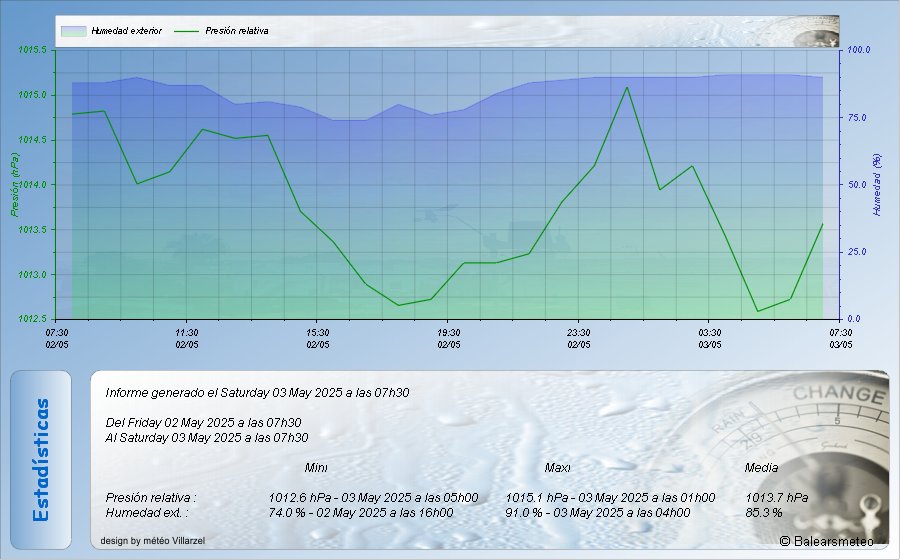900x560 pixels.
Task: Click the 'Humedad ext. :' row label
Action: pyautogui.click(x=146, y=512)
